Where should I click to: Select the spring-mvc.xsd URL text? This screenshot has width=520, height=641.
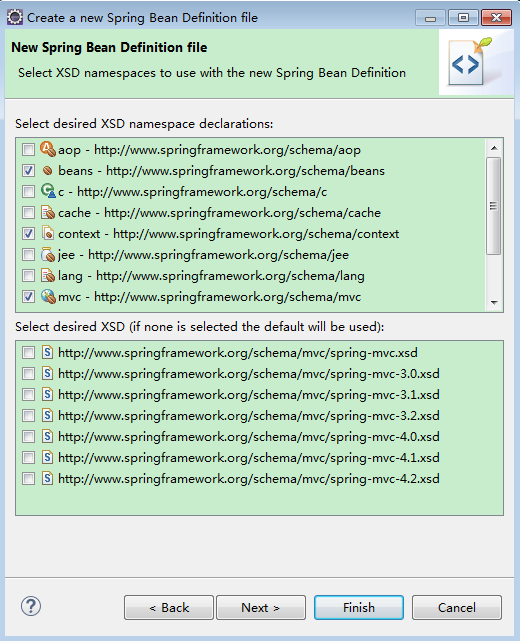(x=238, y=353)
